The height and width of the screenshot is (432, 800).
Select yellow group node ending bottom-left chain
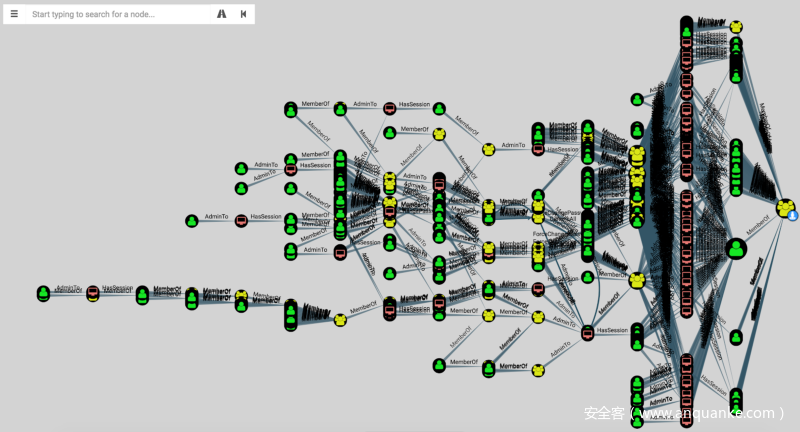click(340, 319)
